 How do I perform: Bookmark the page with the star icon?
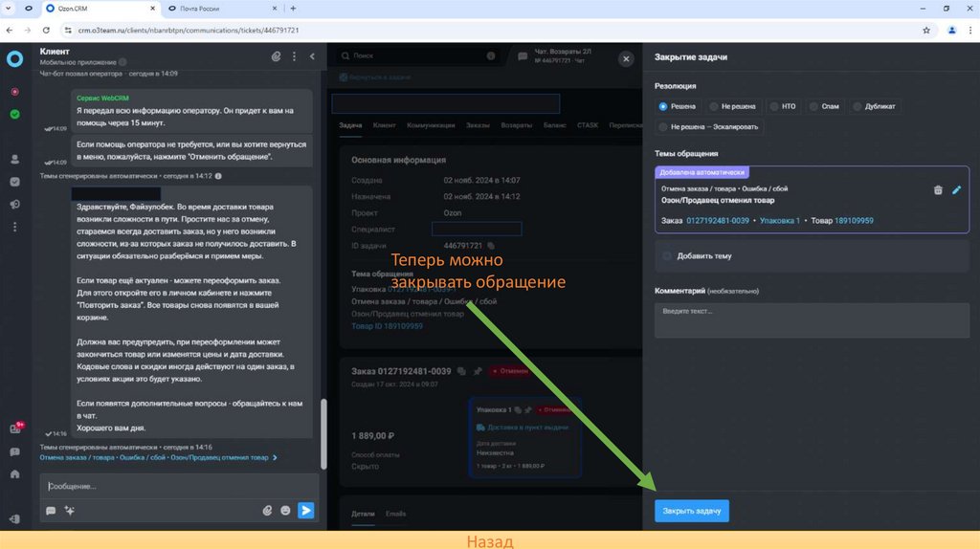coord(926,30)
